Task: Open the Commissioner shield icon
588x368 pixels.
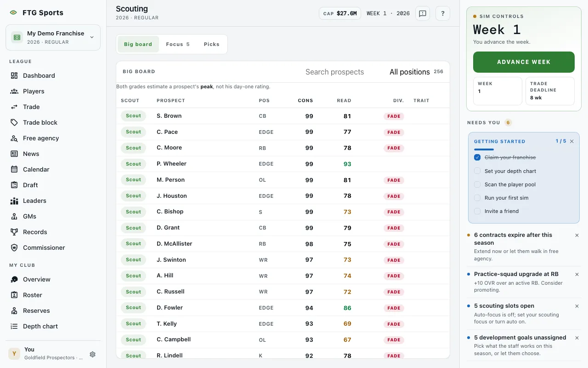Action: coord(14,247)
